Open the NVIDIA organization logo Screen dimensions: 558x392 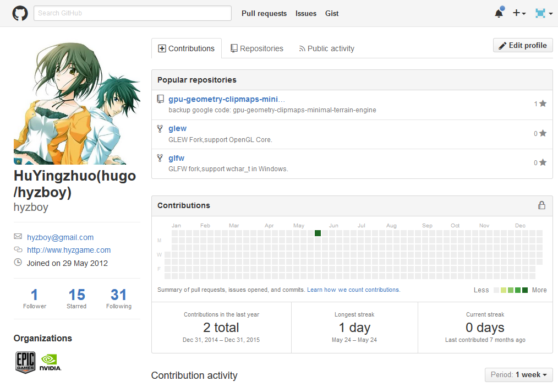(x=50, y=362)
